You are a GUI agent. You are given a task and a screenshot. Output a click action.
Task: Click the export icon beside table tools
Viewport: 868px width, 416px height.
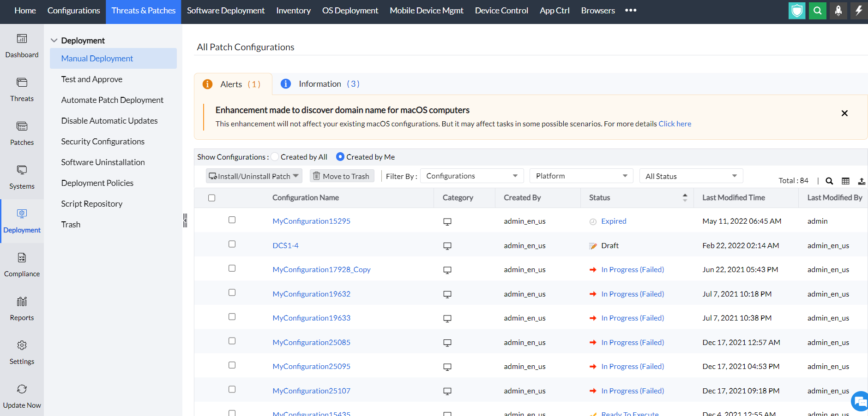(x=862, y=181)
